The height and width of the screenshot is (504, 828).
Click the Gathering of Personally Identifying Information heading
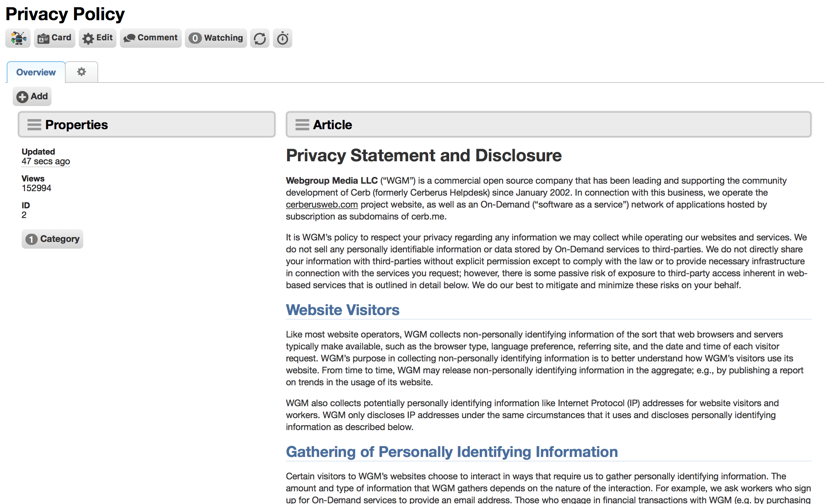pos(452,452)
